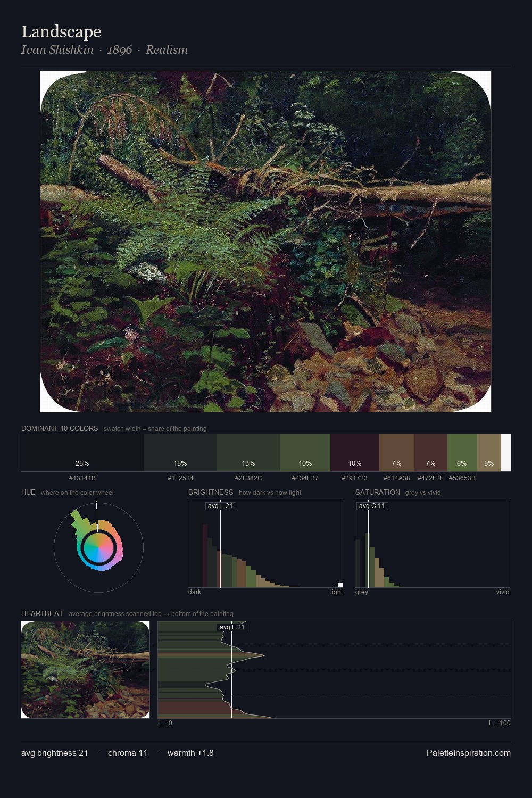
Task: Click the '#1F2524' hex label
Action: [x=180, y=478]
